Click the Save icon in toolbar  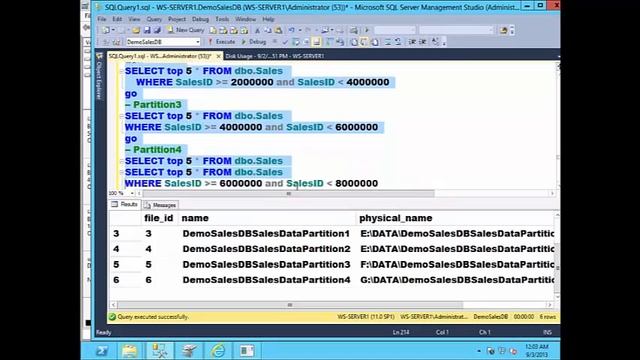(147, 30)
